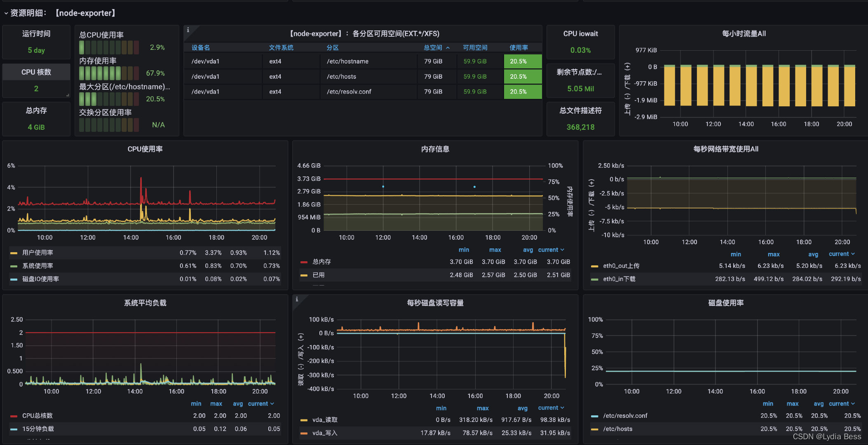Click 20.5% usage cell for /etc/hosts
This screenshot has width=868, height=445.
[523, 77]
